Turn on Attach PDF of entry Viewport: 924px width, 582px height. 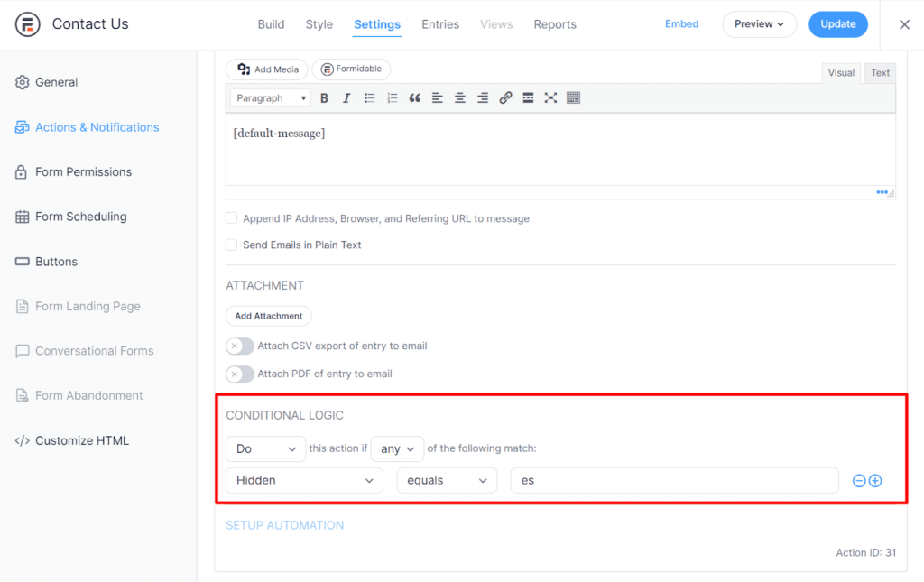[240, 374]
